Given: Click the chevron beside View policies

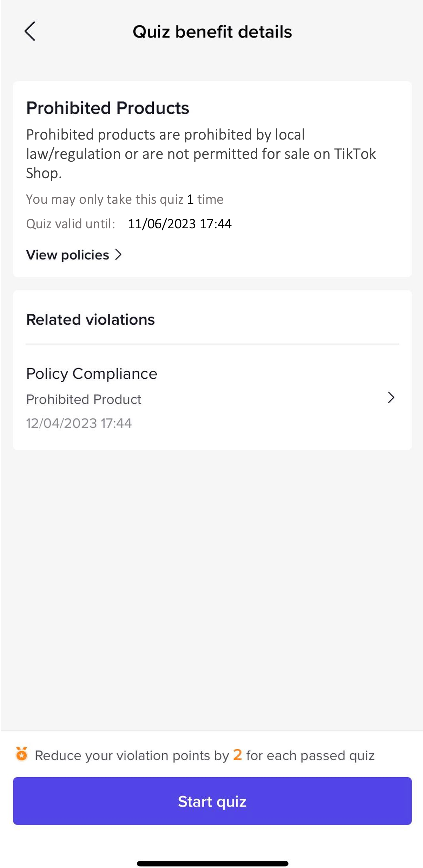Looking at the screenshot, I should 119,255.
